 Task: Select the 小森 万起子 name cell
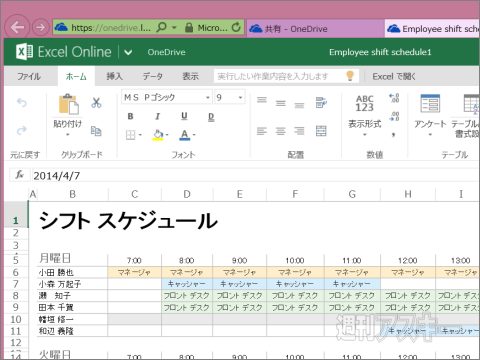click(72, 284)
